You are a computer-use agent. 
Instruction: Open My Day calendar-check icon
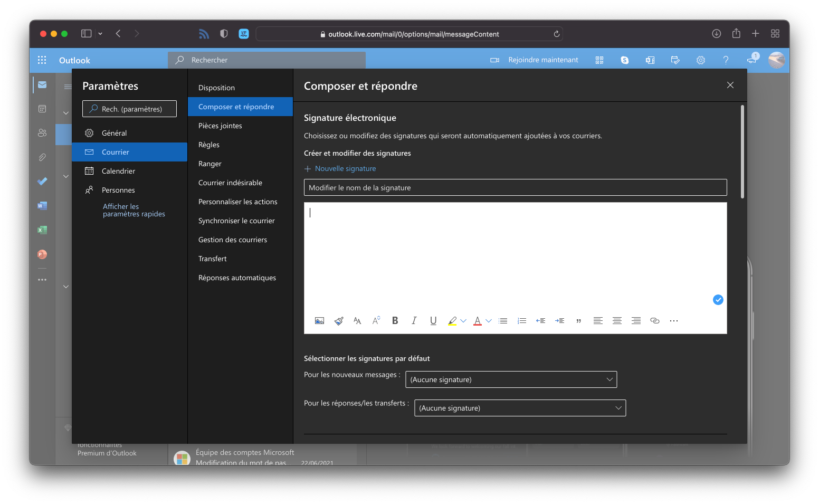point(675,60)
